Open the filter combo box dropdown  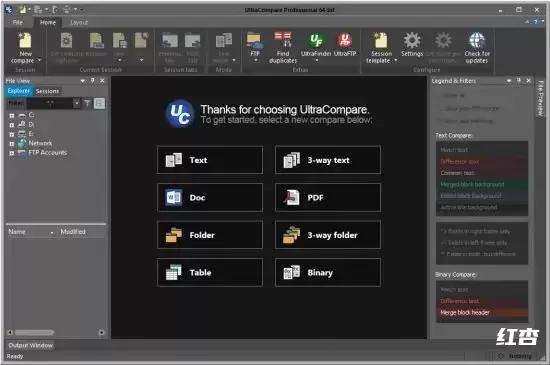pyautogui.click(x=76, y=103)
